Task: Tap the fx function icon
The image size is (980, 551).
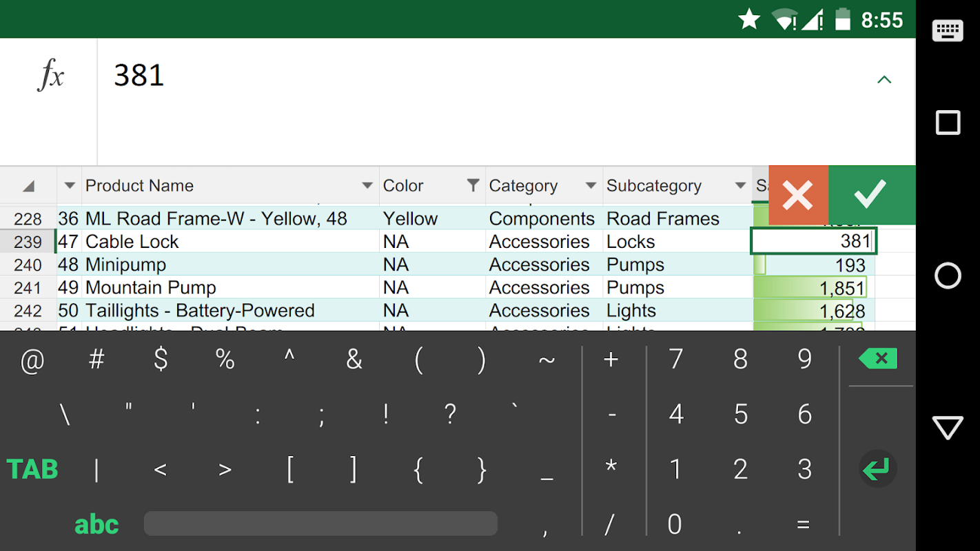Action: 50,75
